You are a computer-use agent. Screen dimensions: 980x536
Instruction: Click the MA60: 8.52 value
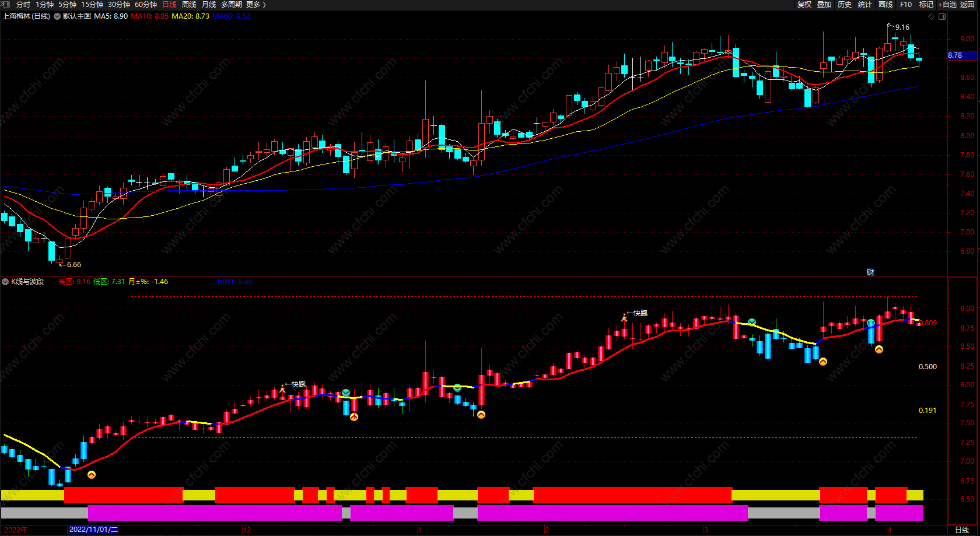(x=231, y=16)
